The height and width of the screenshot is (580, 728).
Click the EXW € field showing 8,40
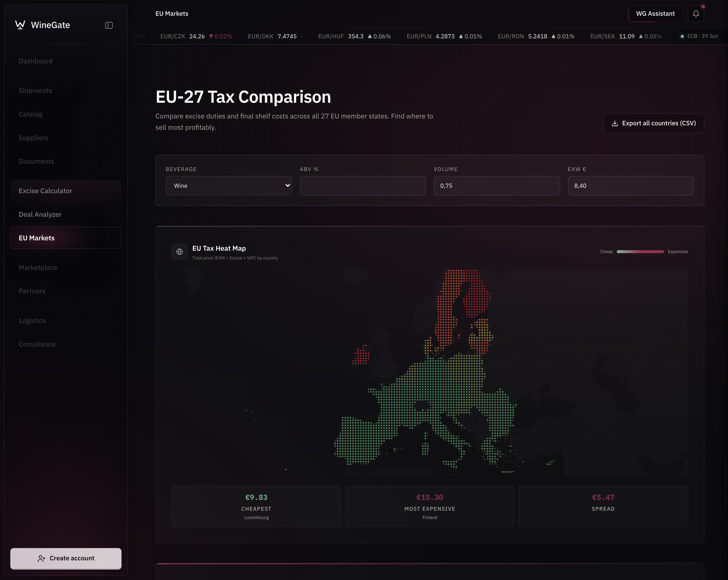[631, 186]
